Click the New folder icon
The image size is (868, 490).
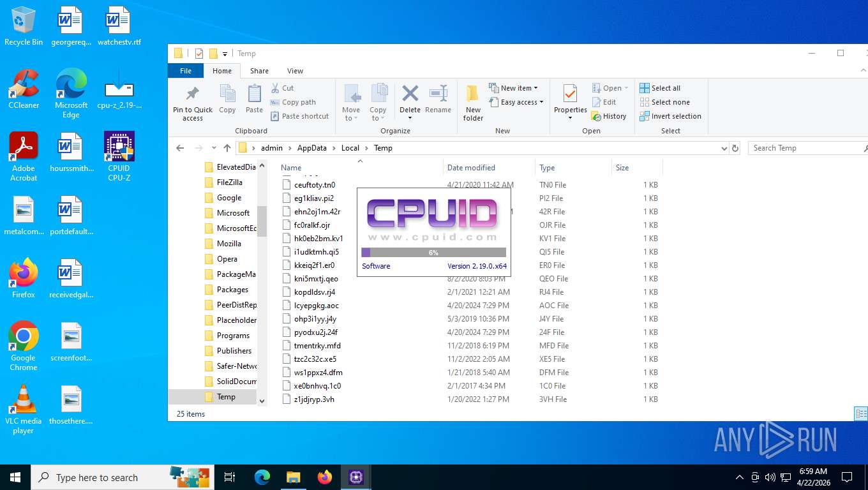point(473,94)
